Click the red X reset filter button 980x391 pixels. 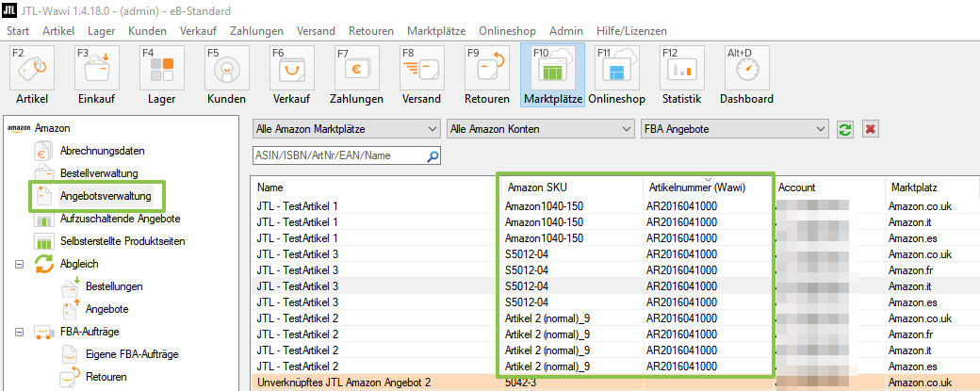tap(871, 128)
